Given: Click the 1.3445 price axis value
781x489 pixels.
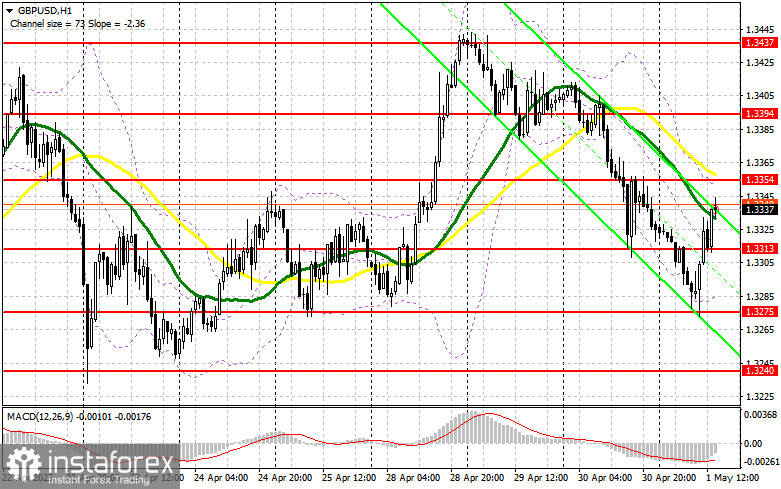Looking at the screenshot, I should [x=760, y=29].
